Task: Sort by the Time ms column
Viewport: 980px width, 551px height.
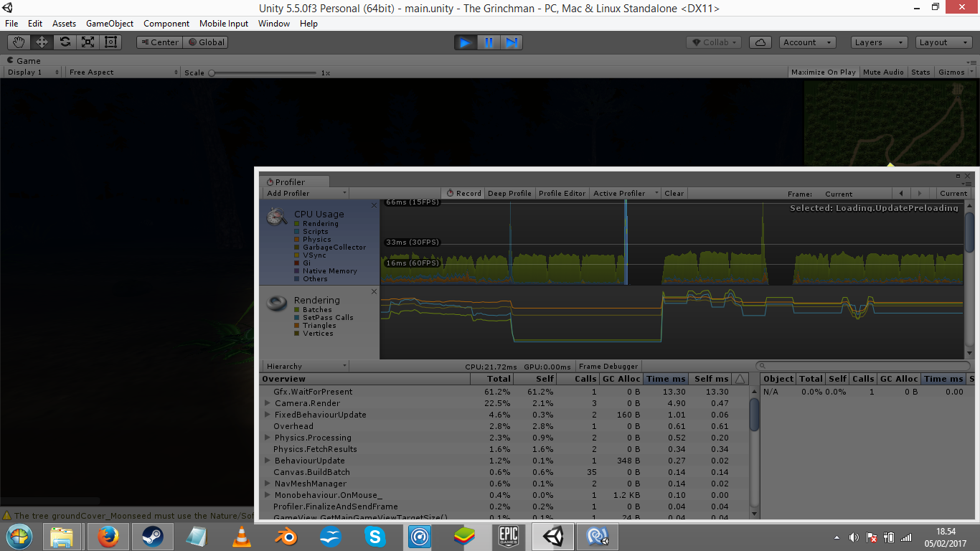Action: (x=665, y=379)
